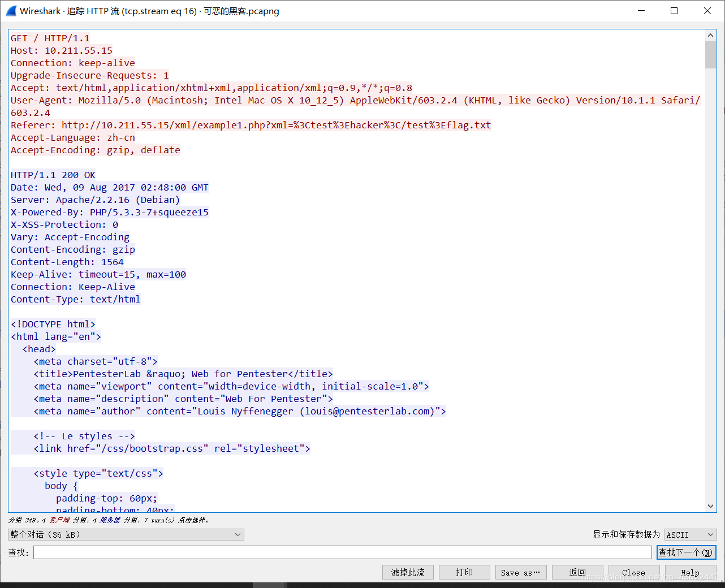The height and width of the screenshot is (588, 725).
Task: Click the scrollbar up arrow
Action: [711, 36]
